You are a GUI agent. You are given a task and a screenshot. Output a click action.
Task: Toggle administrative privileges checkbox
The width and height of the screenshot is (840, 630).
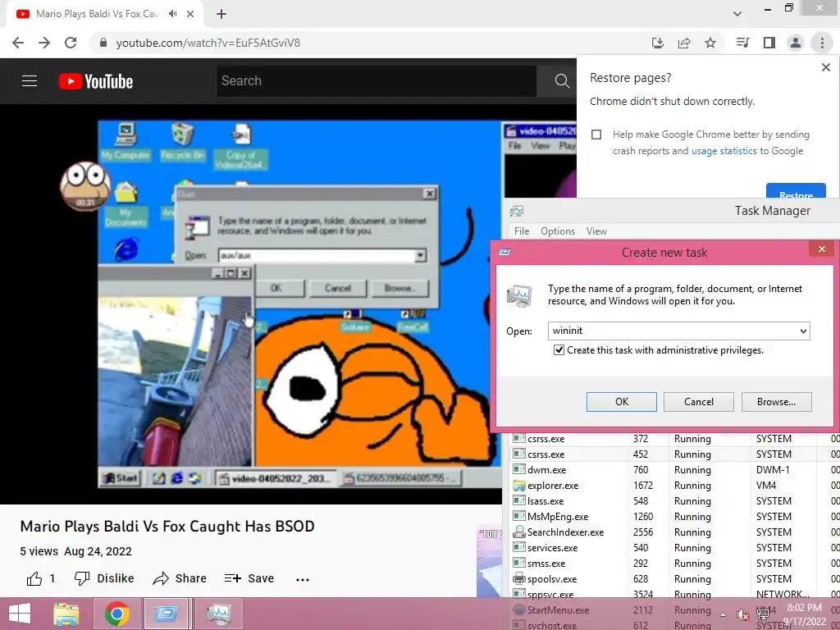(559, 350)
